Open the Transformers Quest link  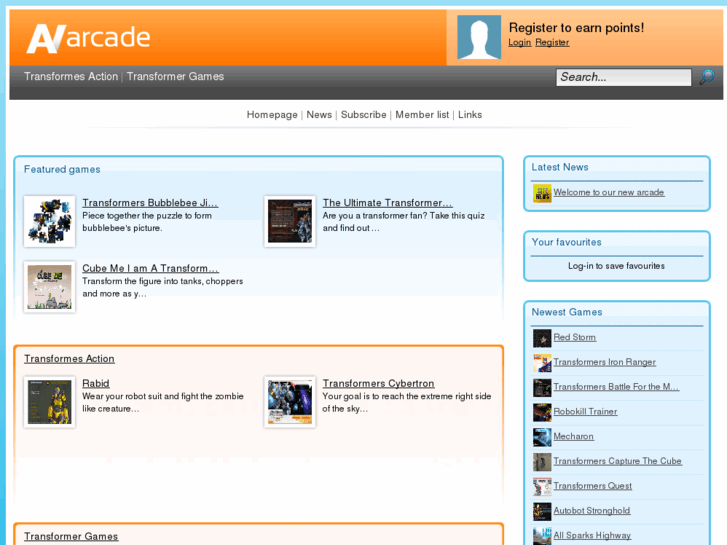pyautogui.click(x=593, y=486)
